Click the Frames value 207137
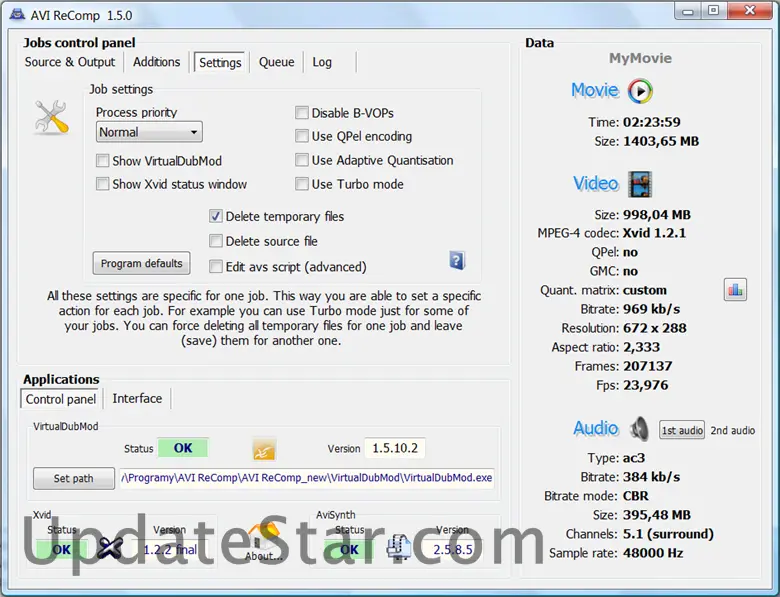The width and height of the screenshot is (780, 597). pyautogui.click(x=648, y=366)
